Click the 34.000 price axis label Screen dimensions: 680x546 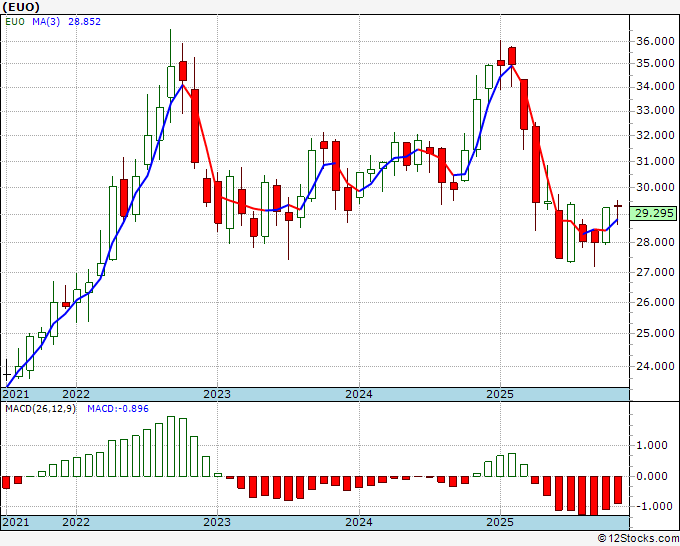(655, 87)
